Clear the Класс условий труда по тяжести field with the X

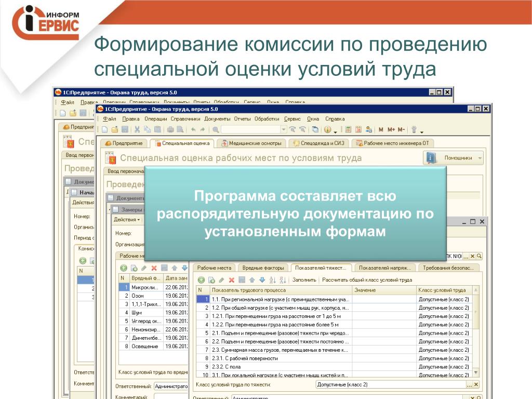476,384
